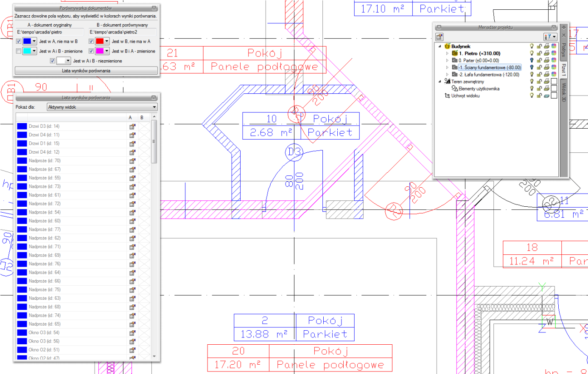This screenshot has width=588, height=374.
Task: Select 'Uchwyt widoku' tree item
Action: coord(465,96)
